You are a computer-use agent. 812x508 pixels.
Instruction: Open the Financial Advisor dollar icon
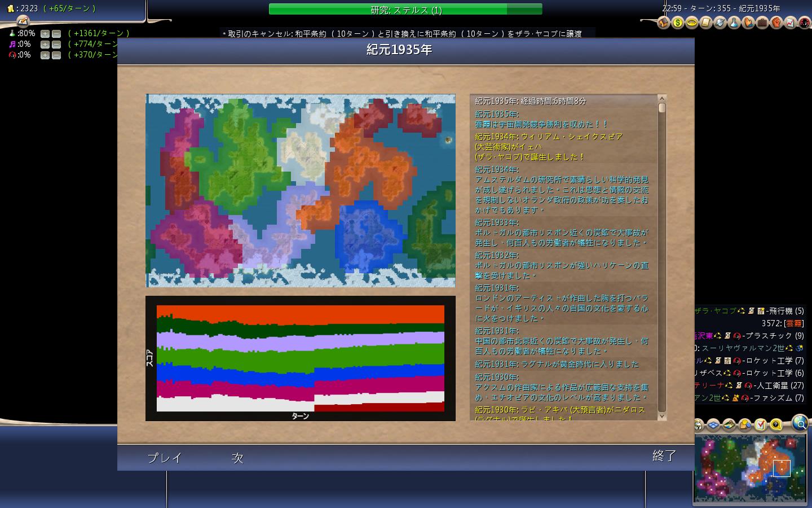678,23
